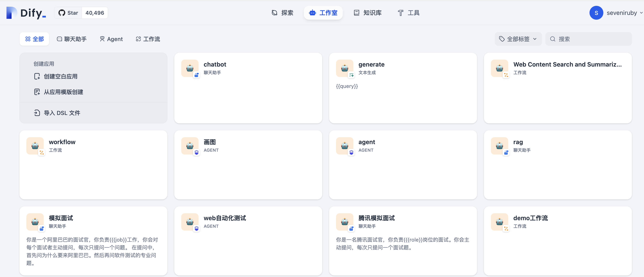Click the 知识库 book icon

click(x=356, y=13)
